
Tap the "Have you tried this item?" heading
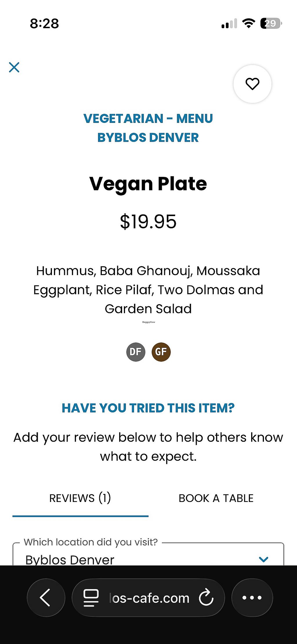(x=148, y=408)
